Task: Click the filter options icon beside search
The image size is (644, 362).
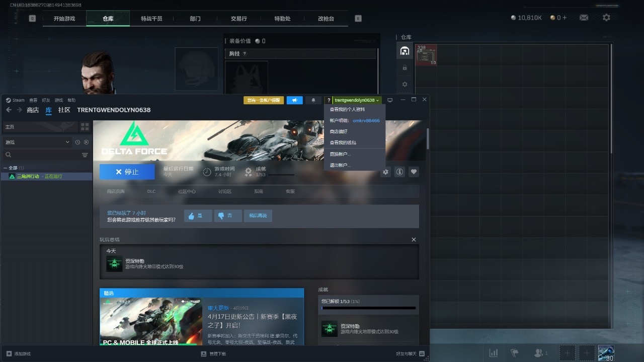Action: click(x=85, y=155)
